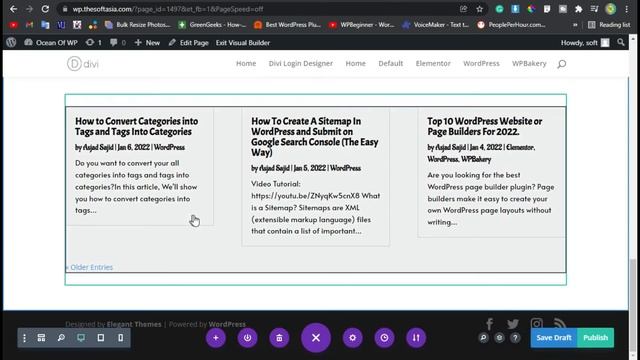Close the Divi toolbar with the X button
Screen dimensions: 640x360
pos(316,338)
